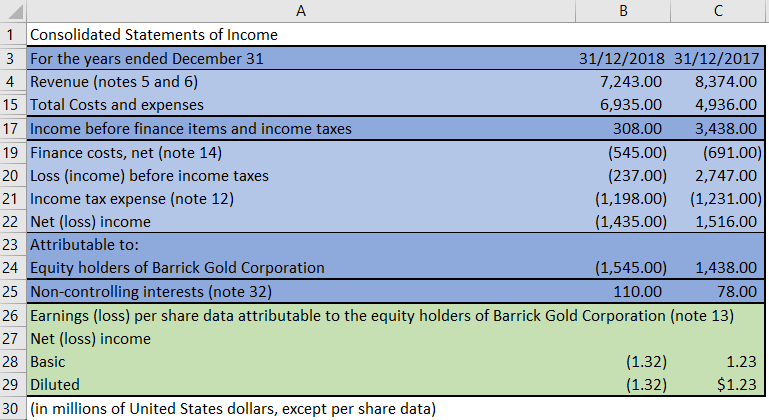The height and width of the screenshot is (420, 769).
Task: Click the Consolidated Statements of Income title cell
Action: 154,35
